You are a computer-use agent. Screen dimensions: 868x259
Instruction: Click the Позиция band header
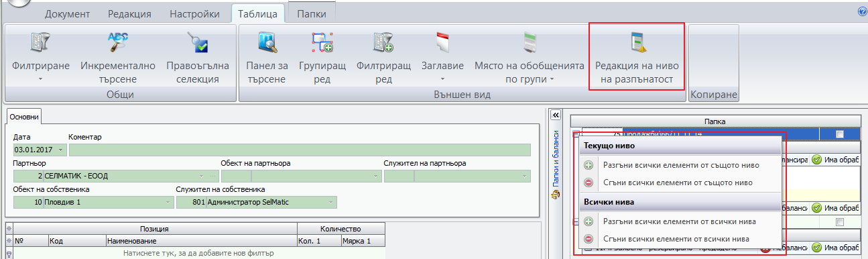click(154, 229)
